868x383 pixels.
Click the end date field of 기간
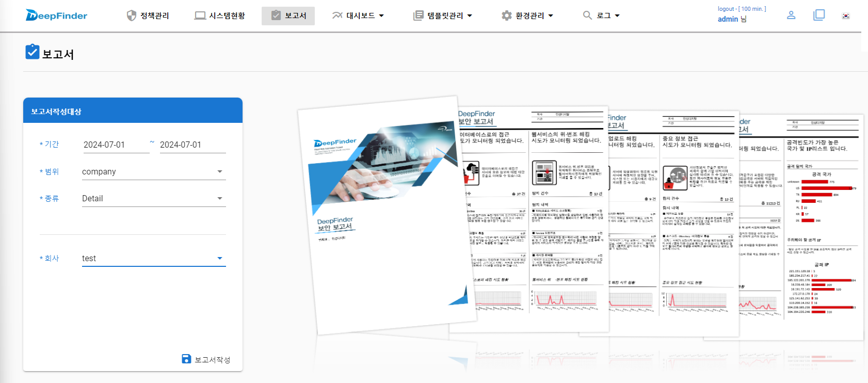pos(192,145)
